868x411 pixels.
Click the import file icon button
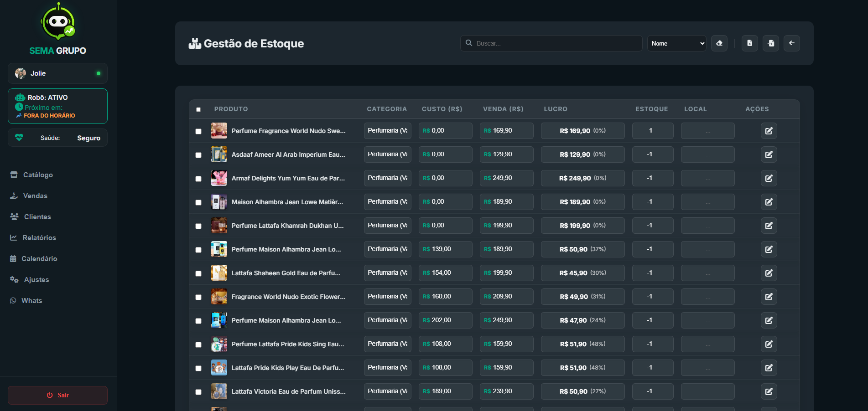[x=771, y=43]
